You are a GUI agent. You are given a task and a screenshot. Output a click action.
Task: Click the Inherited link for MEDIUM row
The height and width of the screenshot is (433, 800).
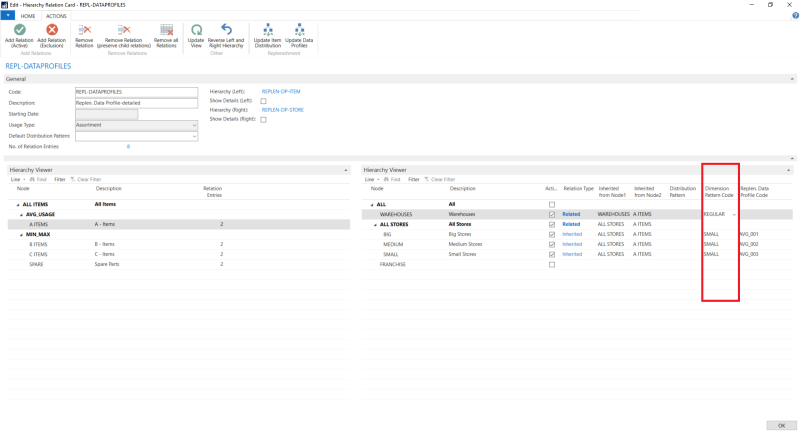572,244
